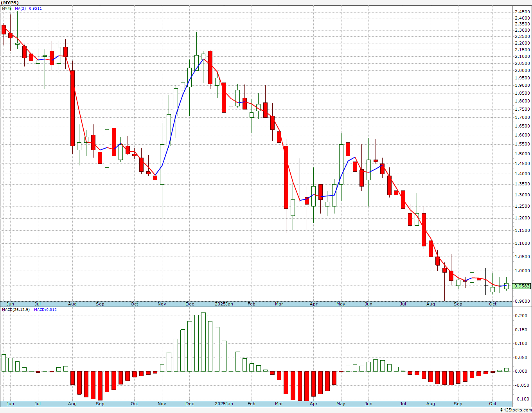The width and height of the screenshot is (532, 413).
Task: Click 2025Jan on the MACD panel time axis
Action: (x=224, y=404)
